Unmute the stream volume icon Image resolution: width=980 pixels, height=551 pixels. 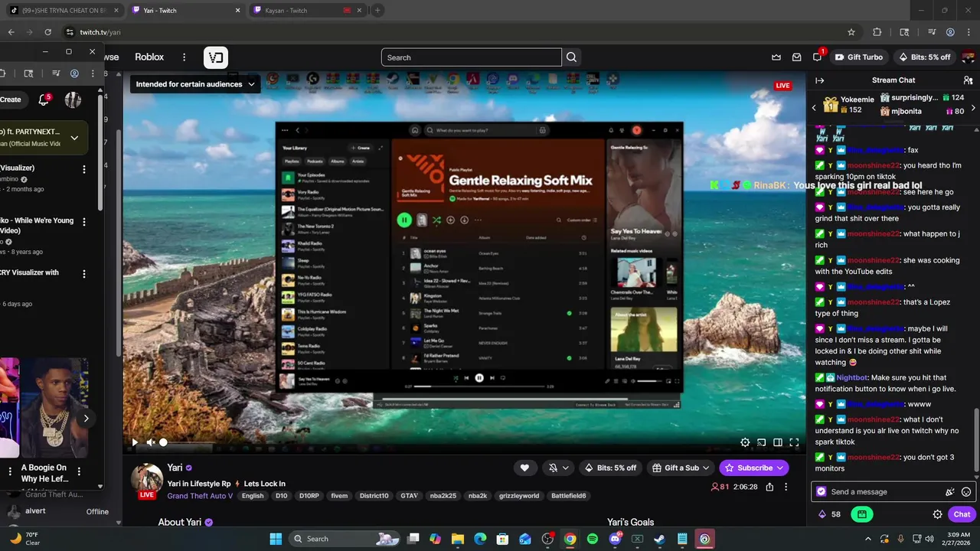click(x=151, y=442)
